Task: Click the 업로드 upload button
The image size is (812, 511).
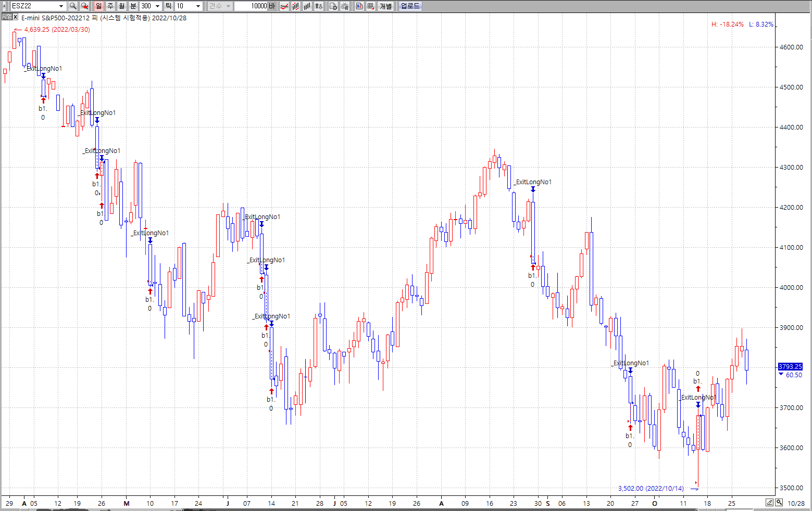Action: 410,6
